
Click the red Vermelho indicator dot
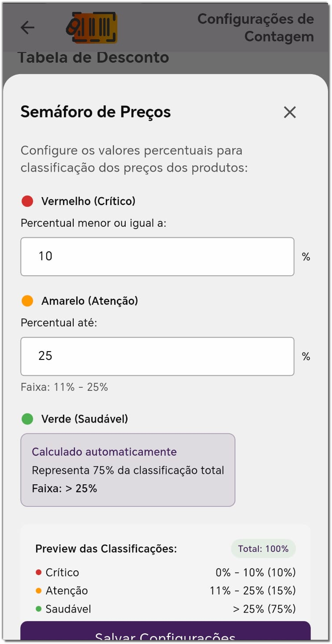(x=27, y=202)
